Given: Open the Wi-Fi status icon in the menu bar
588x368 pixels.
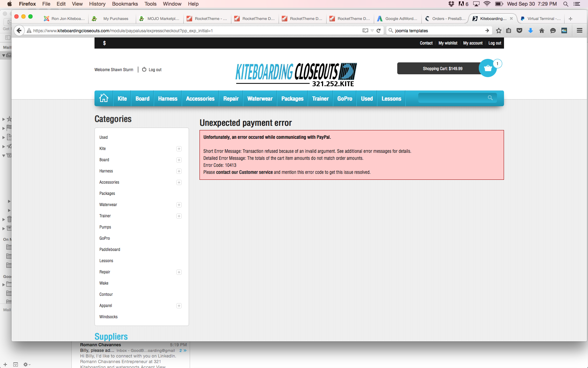Looking at the screenshot, I should [487, 4].
